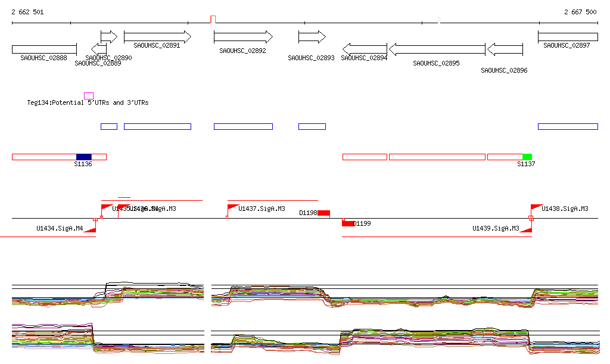Viewport: 610px width, 364px height.
Task: Click the U1435 promoter flag
Action: (107, 208)
